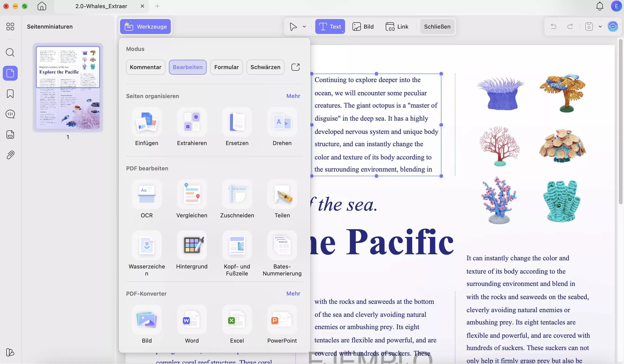Show Mehr under Seiten organisieren
624x364 pixels.
293,96
